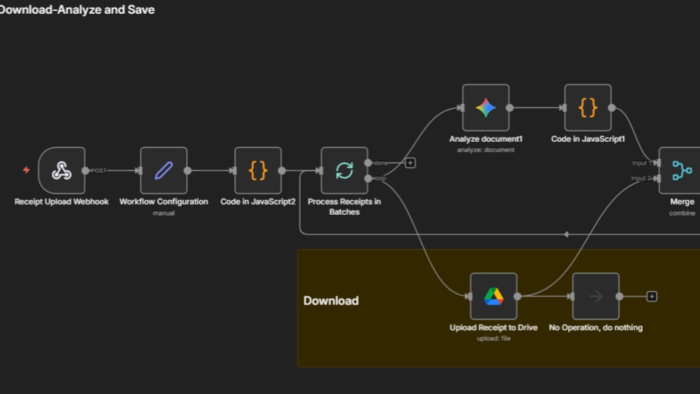Select the No Operation, do nothing node

[596, 296]
